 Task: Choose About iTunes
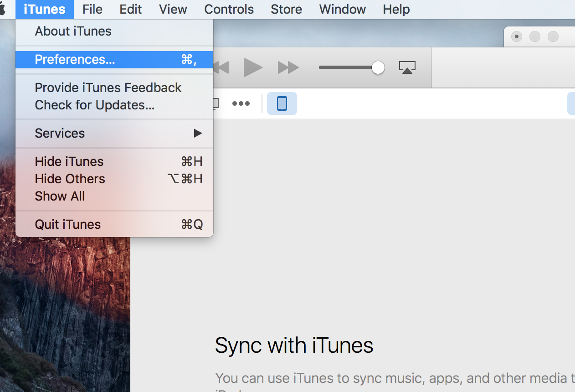(x=114, y=31)
